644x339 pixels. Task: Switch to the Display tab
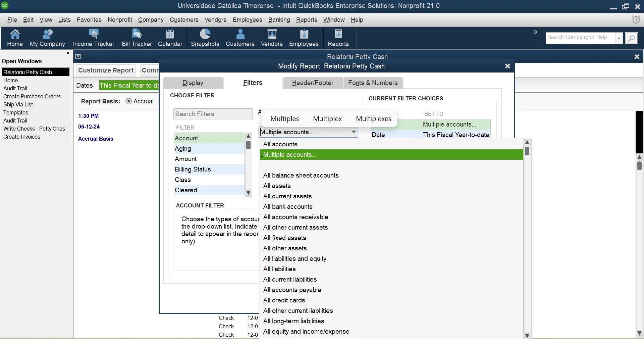pyautogui.click(x=193, y=83)
